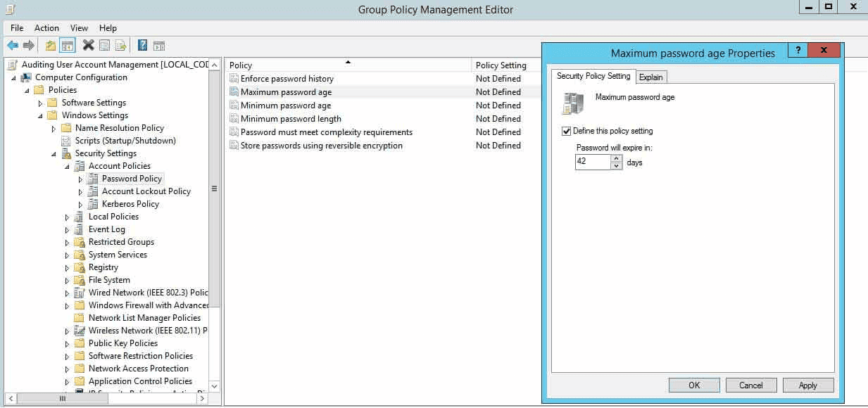Image resolution: width=868 pixels, height=408 pixels.
Task: Click the Show/Hide Action Pane icon
Action: pyautogui.click(x=159, y=46)
